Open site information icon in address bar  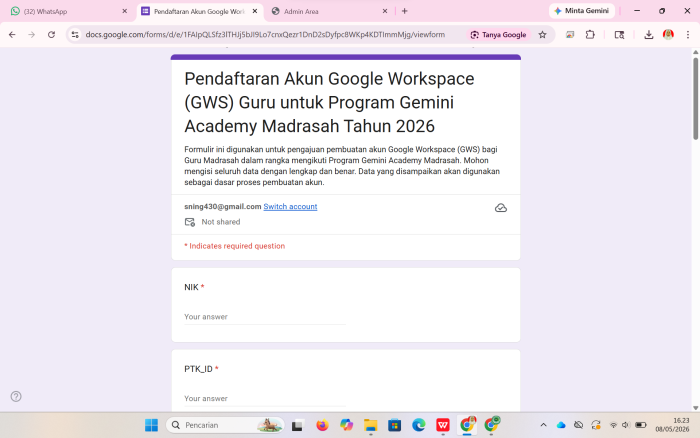[x=75, y=34]
